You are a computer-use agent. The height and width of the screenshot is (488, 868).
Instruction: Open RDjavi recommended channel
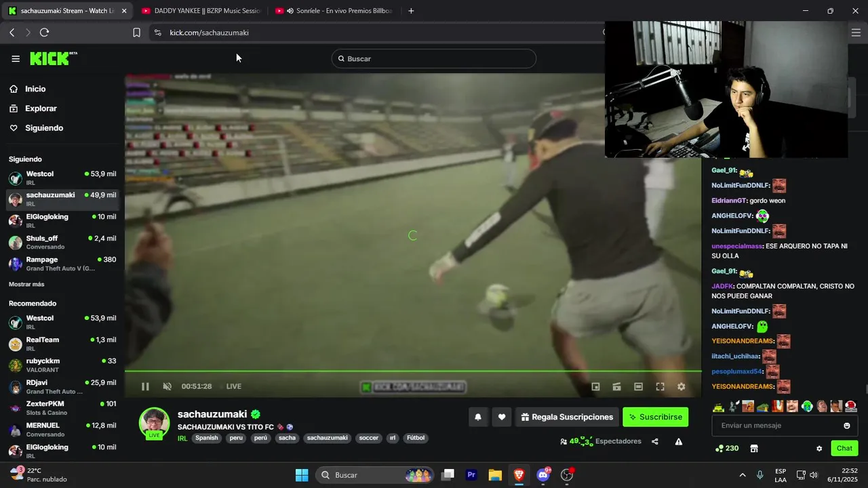(x=62, y=386)
